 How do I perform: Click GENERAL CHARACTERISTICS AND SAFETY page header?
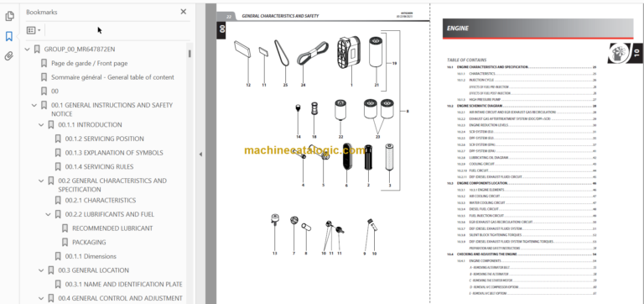pos(280,16)
